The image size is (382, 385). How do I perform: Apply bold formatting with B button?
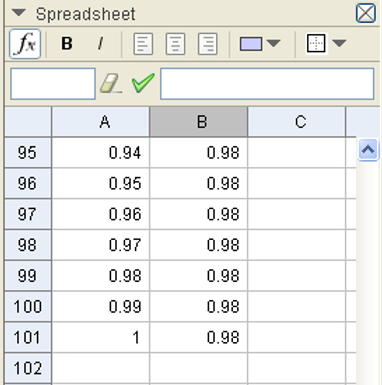[67, 44]
